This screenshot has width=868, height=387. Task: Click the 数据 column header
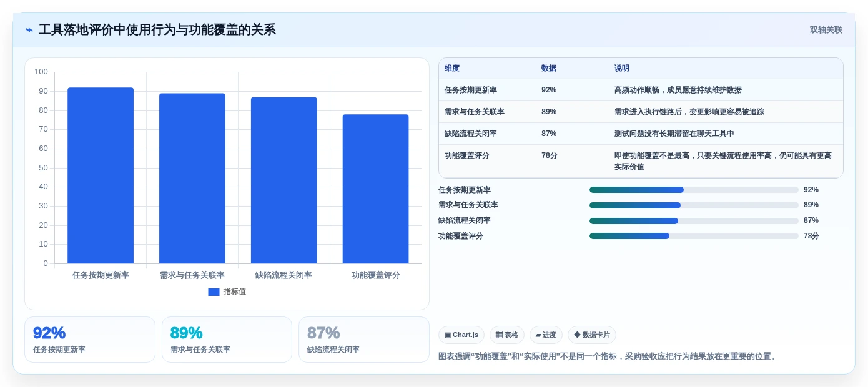(549, 69)
